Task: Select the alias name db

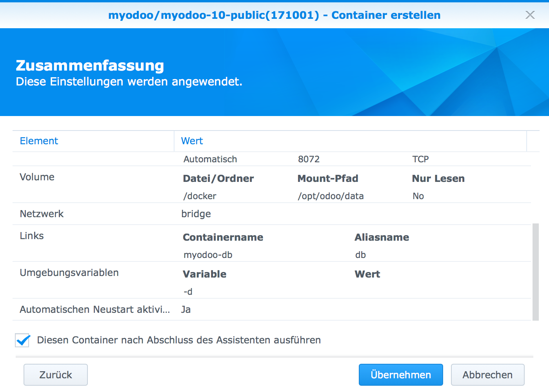Action: click(361, 254)
